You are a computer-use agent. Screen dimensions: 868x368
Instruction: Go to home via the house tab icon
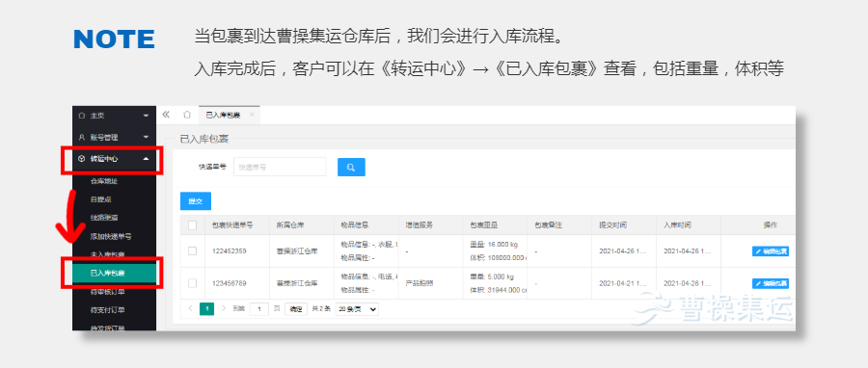tap(187, 115)
